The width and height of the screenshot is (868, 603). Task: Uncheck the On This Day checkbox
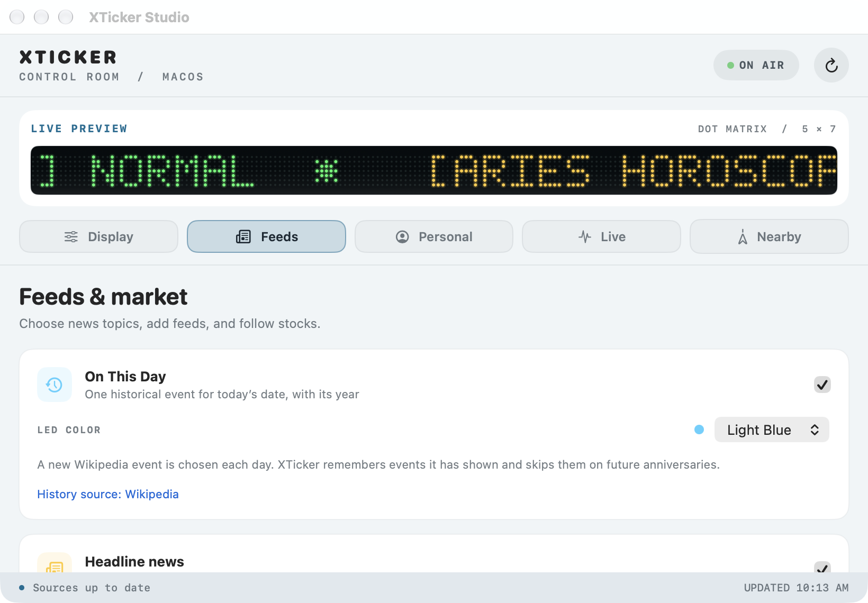(x=822, y=385)
